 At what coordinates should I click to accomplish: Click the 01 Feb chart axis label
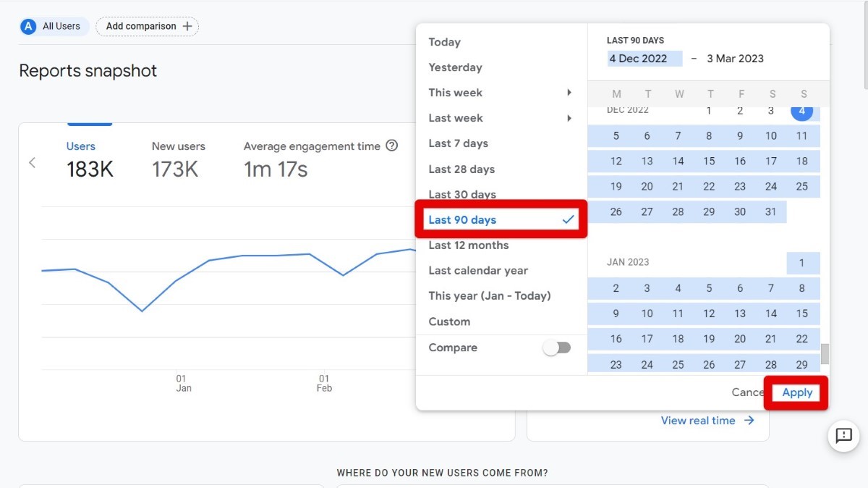pos(324,384)
